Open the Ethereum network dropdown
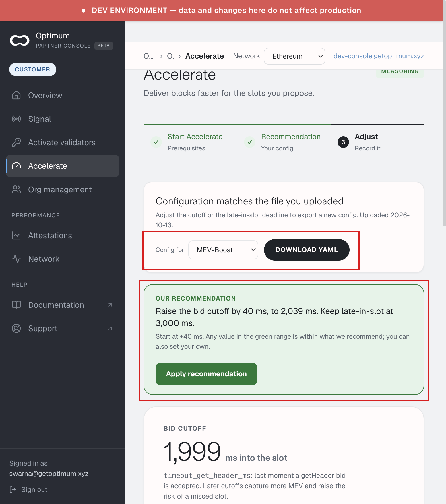 [x=294, y=56]
